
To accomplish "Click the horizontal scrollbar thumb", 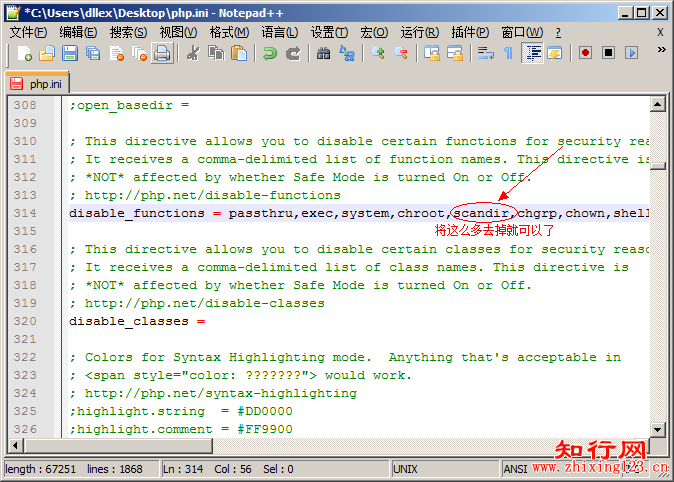I will [x=118, y=445].
